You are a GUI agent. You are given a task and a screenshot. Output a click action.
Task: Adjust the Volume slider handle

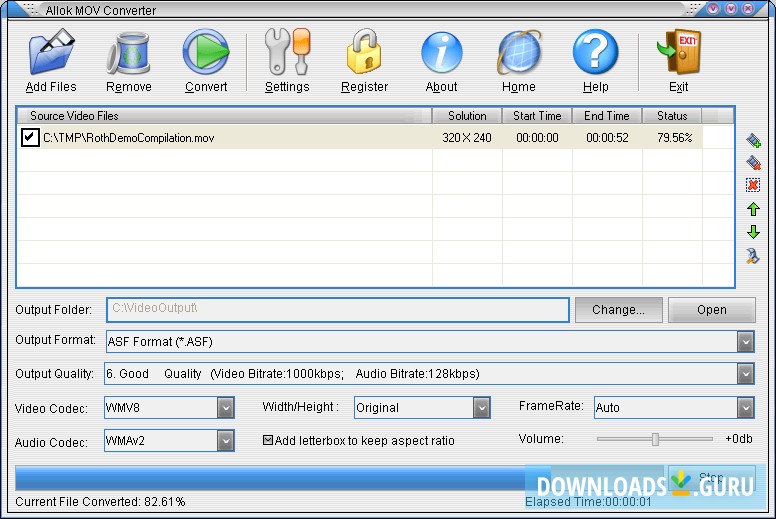pos(655,439)
